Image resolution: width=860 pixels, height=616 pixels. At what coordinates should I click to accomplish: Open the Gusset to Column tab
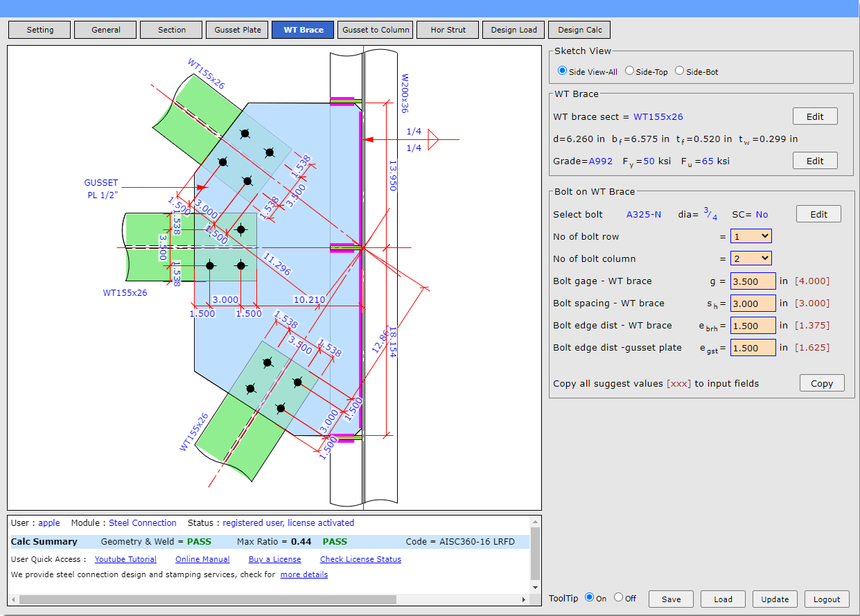pyautogui.click(x=375, y=30)
